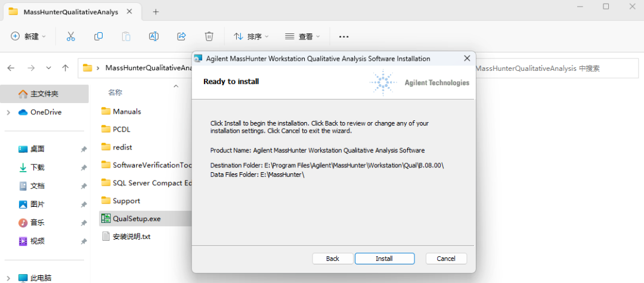644x283 pixels.
Task: Click the Copy icon in Explorer toolbar
Action: pyautogui.click(x=98, y=36)
